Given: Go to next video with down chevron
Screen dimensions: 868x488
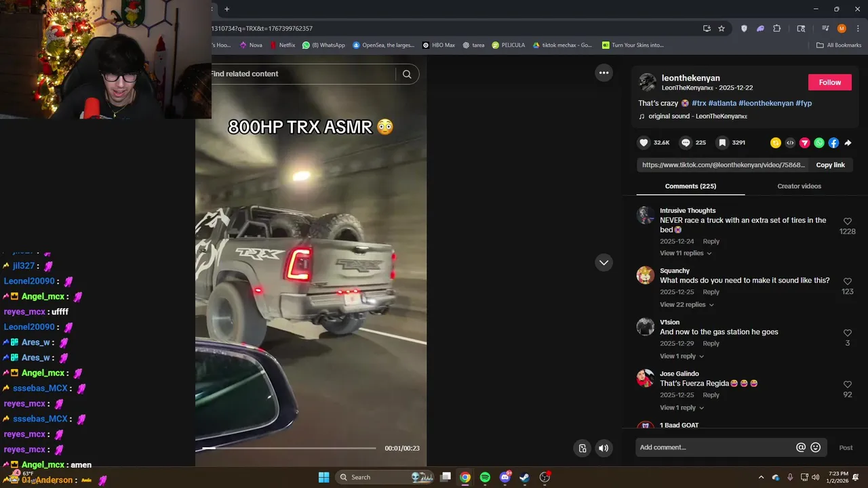Looking at the screenshot, I should 604,262.
